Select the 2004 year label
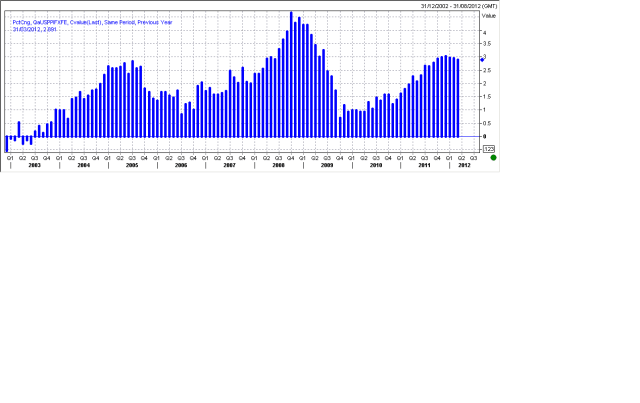Image resolution: width=640 pixels, height=403 pixels. (x=83, y=164)
